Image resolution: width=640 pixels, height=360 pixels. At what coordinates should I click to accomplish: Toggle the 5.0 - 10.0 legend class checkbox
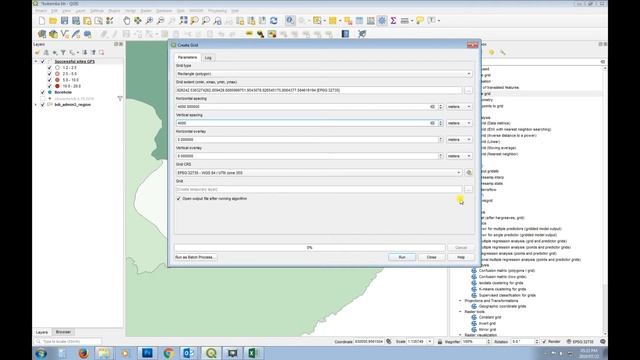[x=49, y=80]
